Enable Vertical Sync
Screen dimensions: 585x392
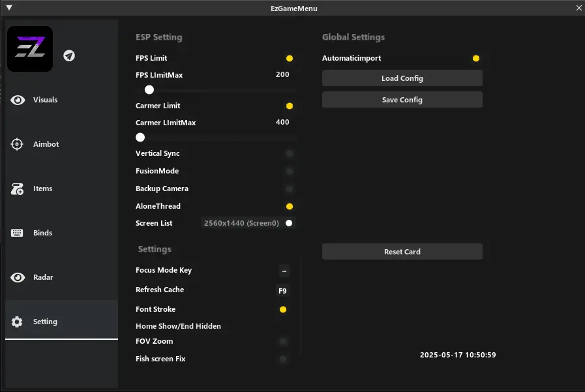[x=290, y=153]
